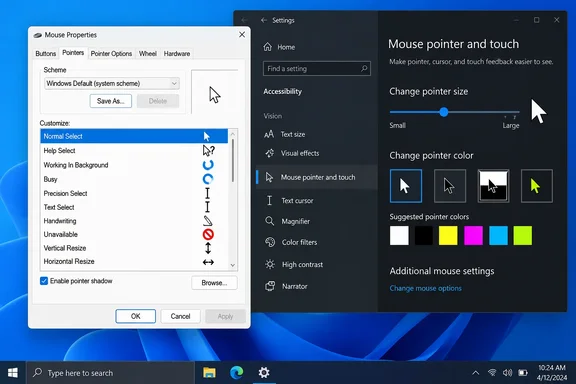Open Visual effects settings icon
The width and height of the screenshot is (576, 384).
pos(270,153)
